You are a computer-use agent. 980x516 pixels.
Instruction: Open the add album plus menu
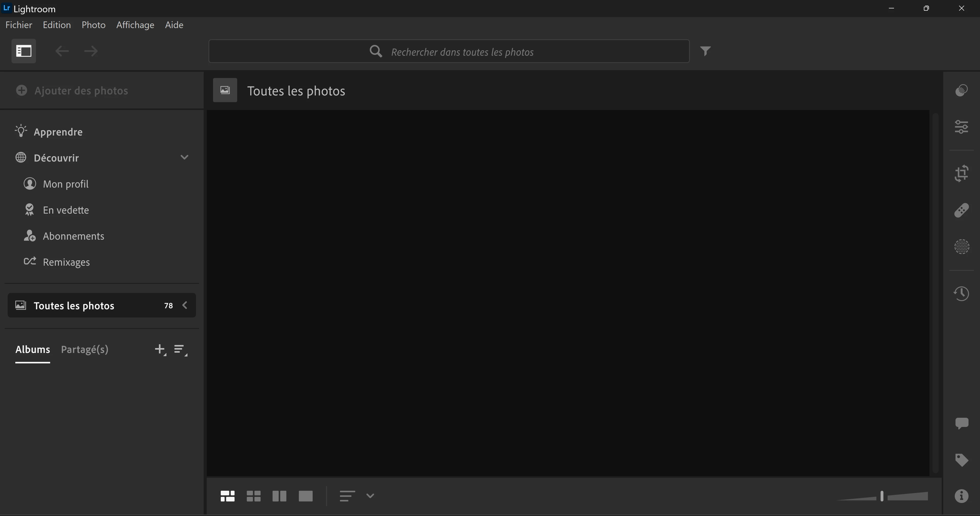(x=160, y=349)
